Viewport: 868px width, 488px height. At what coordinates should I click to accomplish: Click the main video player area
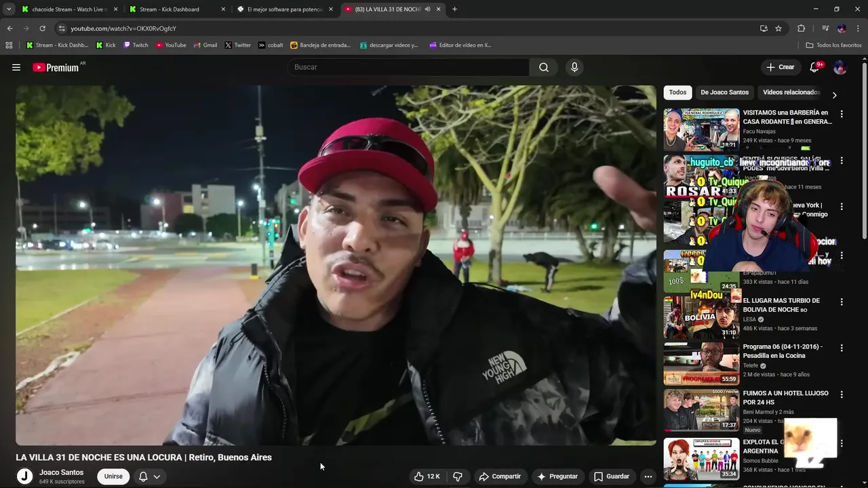[336, 265]
